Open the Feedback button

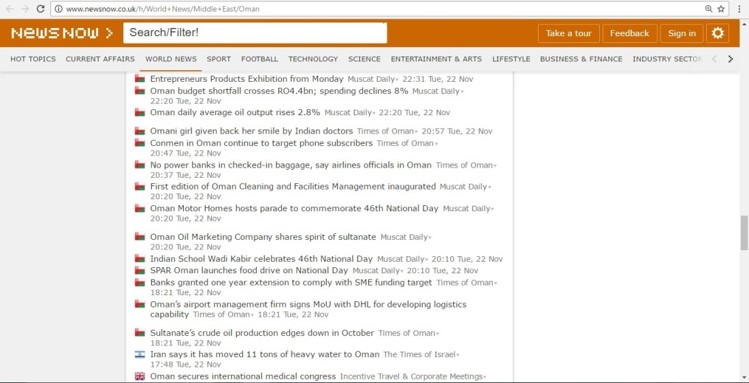tap(630, 33)
